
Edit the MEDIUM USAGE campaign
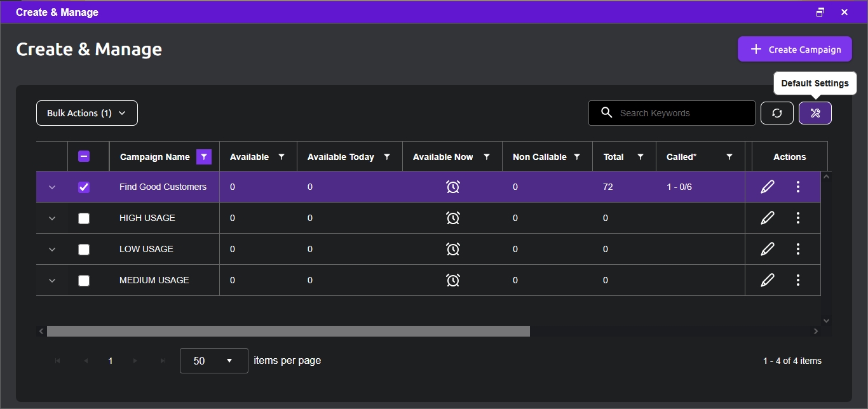[x=768, y=280]
